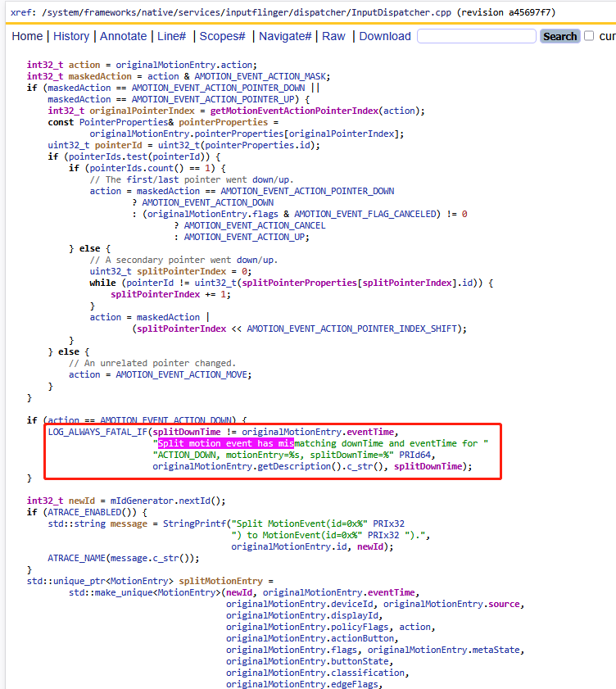The image size is (616, 689).
Task: Click '// A secondary pointer went down/up.' comment
Action: 184,261
